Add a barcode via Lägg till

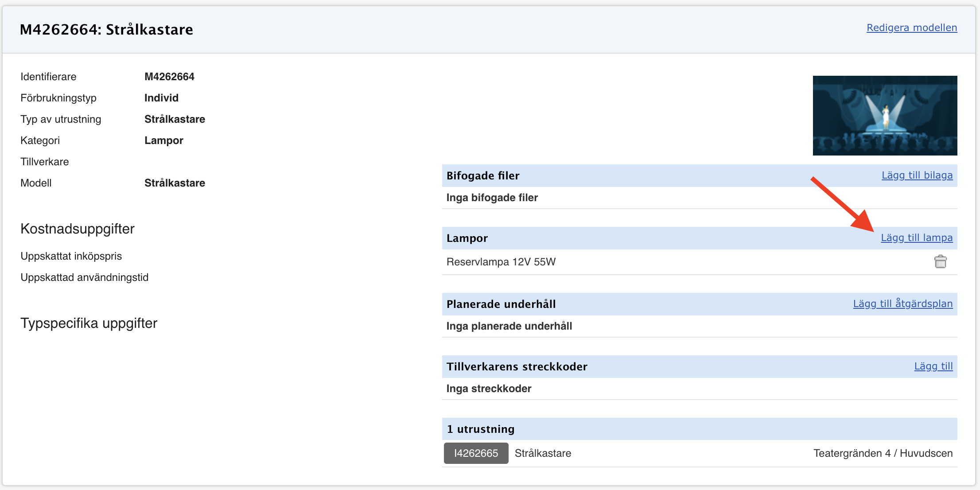(933, 366)
